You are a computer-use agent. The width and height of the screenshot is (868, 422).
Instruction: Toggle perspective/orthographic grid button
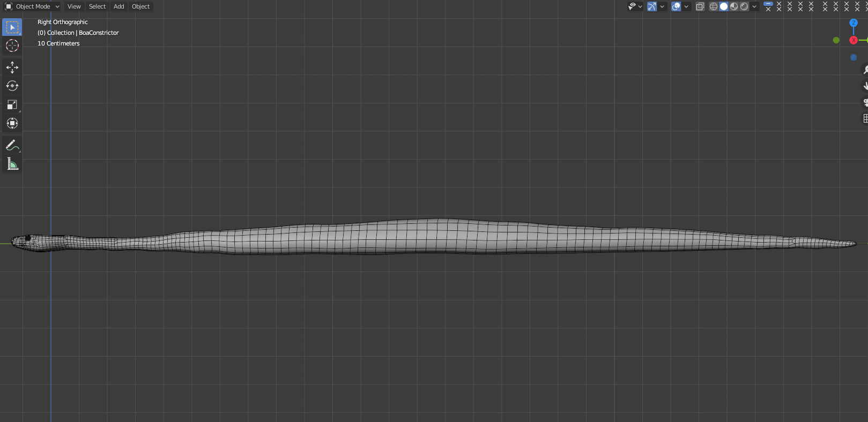coord(865,118)
